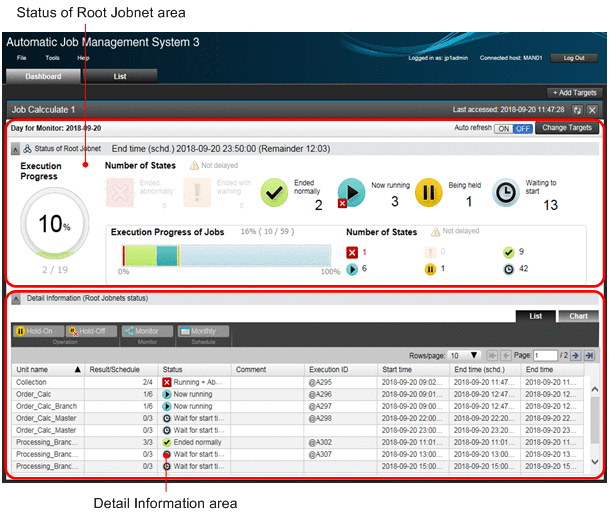Click the Ended abnormally red X icon
This screenshot has height=515, width=611.
120,191
